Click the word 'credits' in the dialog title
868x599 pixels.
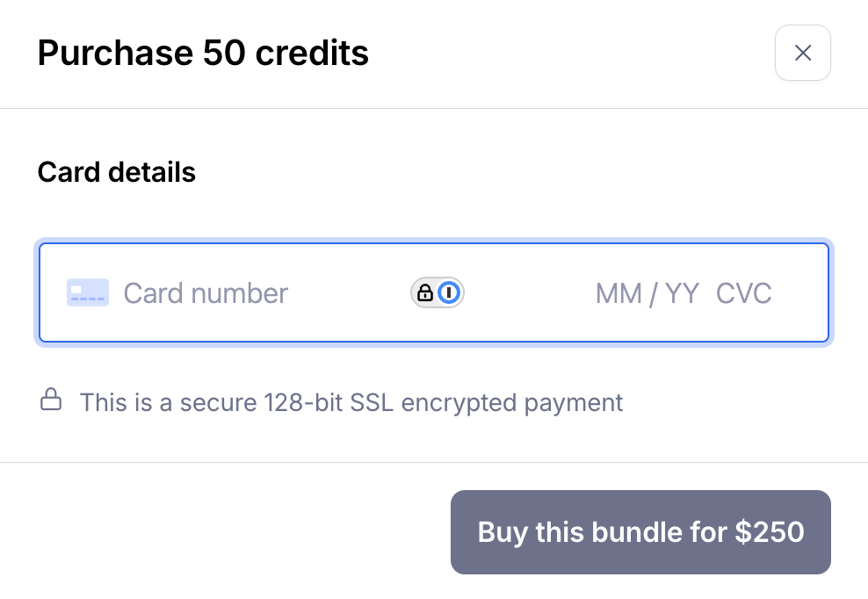(312, 54)
